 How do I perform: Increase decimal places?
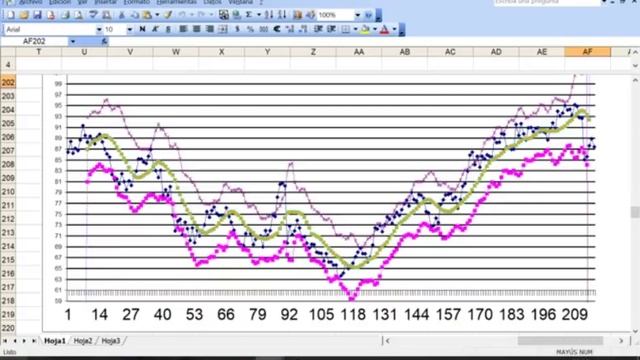coord(290,29)
